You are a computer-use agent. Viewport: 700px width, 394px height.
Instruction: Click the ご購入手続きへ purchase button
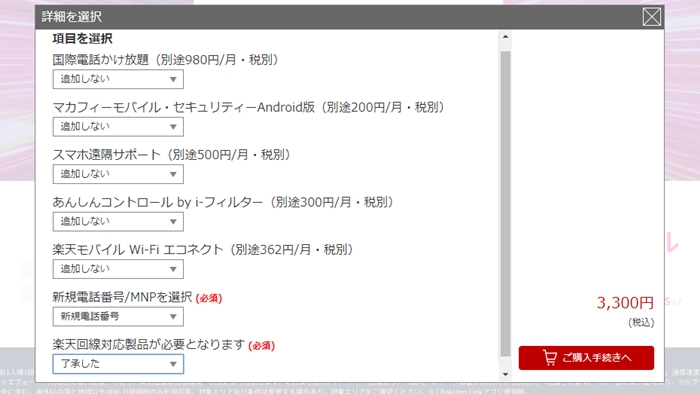coord(586,358)
